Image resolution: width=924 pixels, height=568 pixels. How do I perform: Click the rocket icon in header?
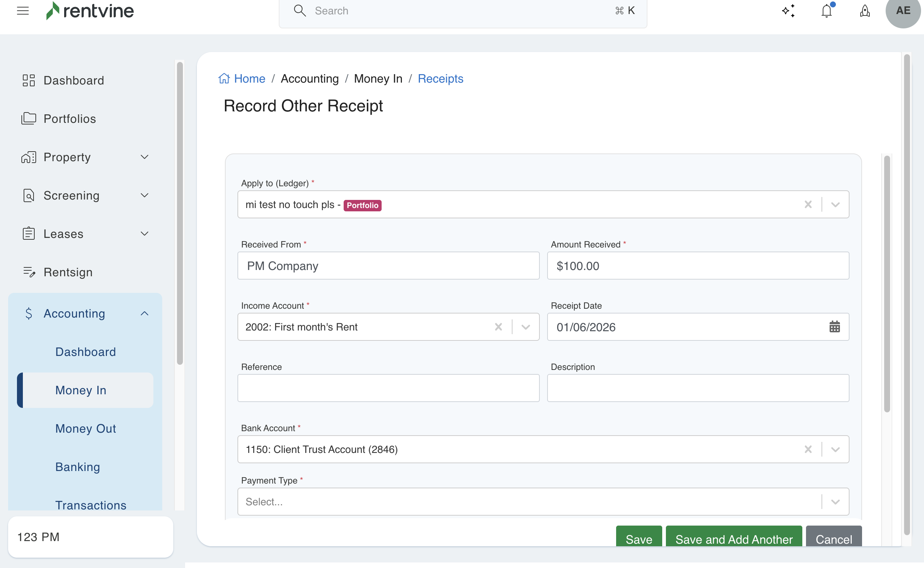coord(865,11)
